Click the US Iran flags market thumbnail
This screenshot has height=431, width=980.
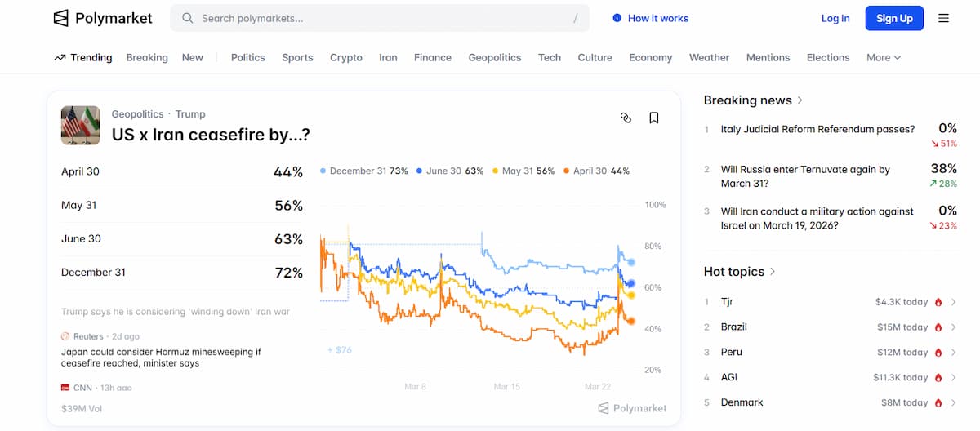[x=81, y=125]
